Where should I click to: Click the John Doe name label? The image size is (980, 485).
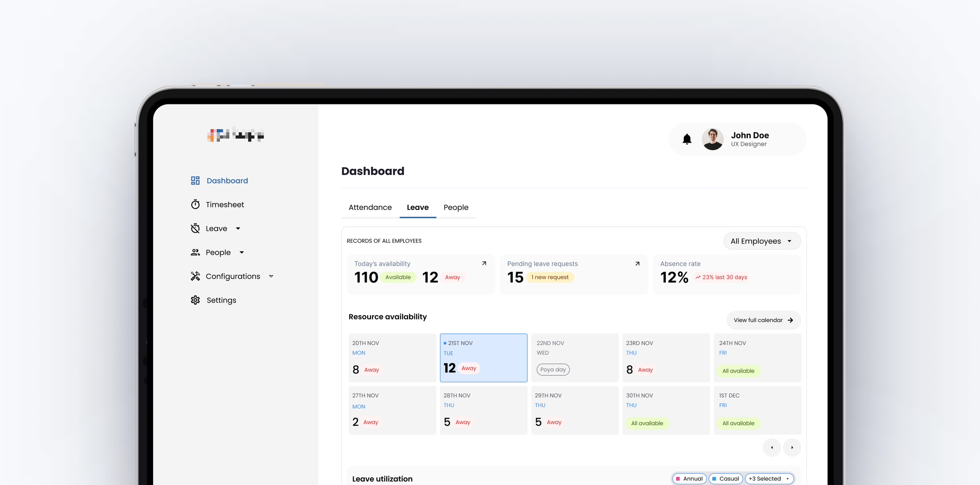[x=750, y=135]
